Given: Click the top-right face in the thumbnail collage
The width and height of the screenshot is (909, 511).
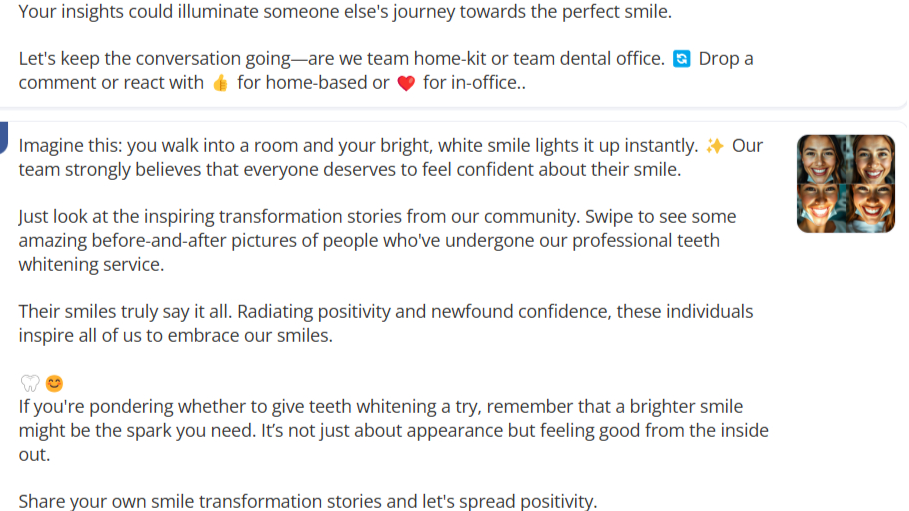Looking at the screenshot, I should click(870, 159).
